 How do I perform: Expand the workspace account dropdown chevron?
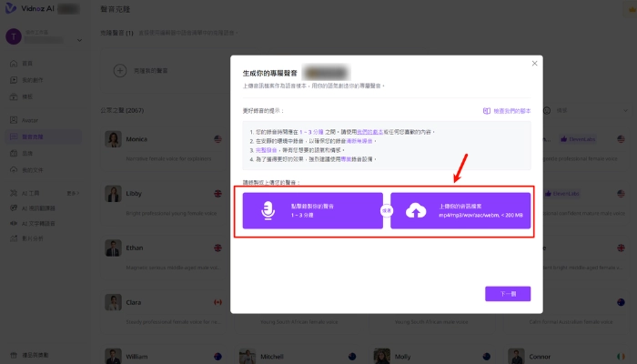click(79, 40)
